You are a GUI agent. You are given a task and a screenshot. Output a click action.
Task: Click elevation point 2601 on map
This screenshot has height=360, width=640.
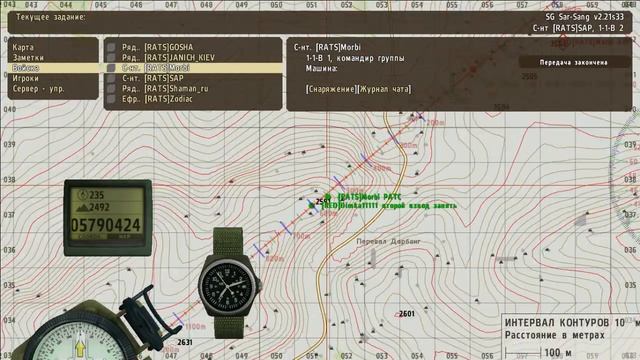[407, 313]
